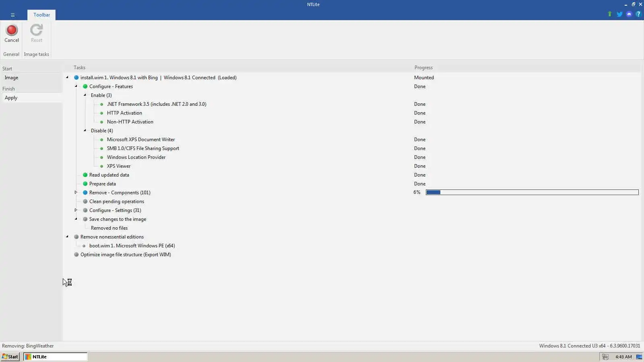
Task: Click the 'Removing: BingWeather' status bar text
Action: [x=28, y=346]
